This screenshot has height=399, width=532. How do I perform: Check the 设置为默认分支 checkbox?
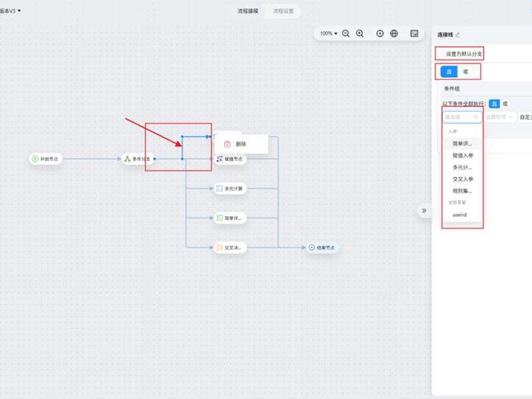pyautogui.click(x=442, y=54)
